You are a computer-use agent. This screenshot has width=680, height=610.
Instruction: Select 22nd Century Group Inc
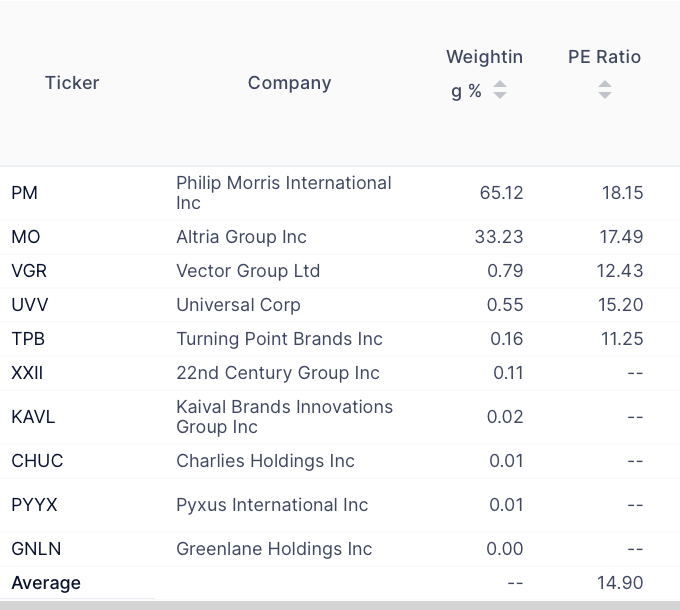pos(278,373)
